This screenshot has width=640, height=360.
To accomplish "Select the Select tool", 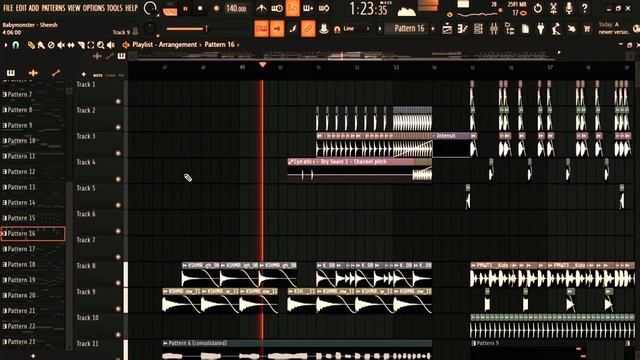I will 91,45.
